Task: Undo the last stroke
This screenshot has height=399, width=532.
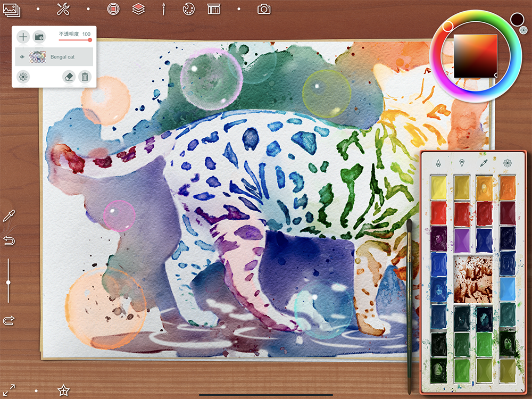Action: [x=9, y=241]
